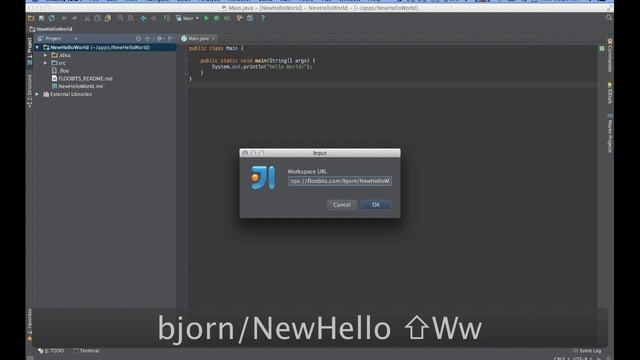Click the Synchronize refresh icon in the toolbar
This screenshot has width=640, height=360.
[51, 18]
